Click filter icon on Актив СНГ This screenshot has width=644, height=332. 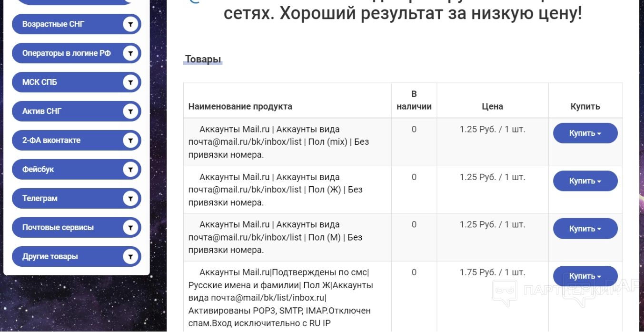coord(130,111)
